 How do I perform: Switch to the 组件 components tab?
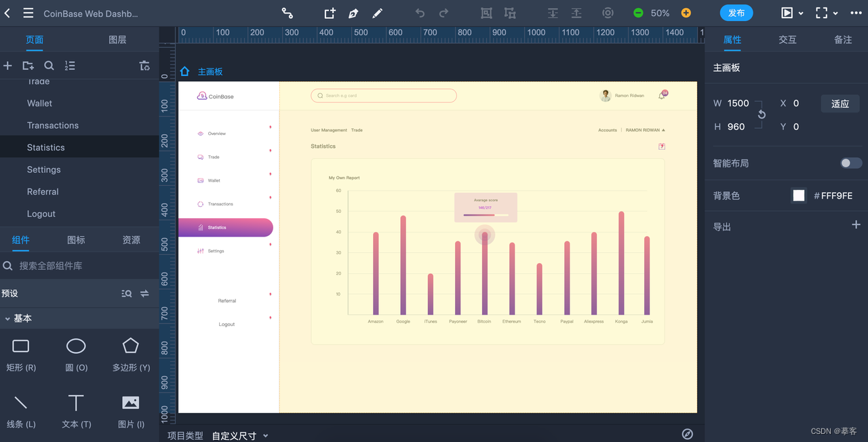click(x=21, y=239)
